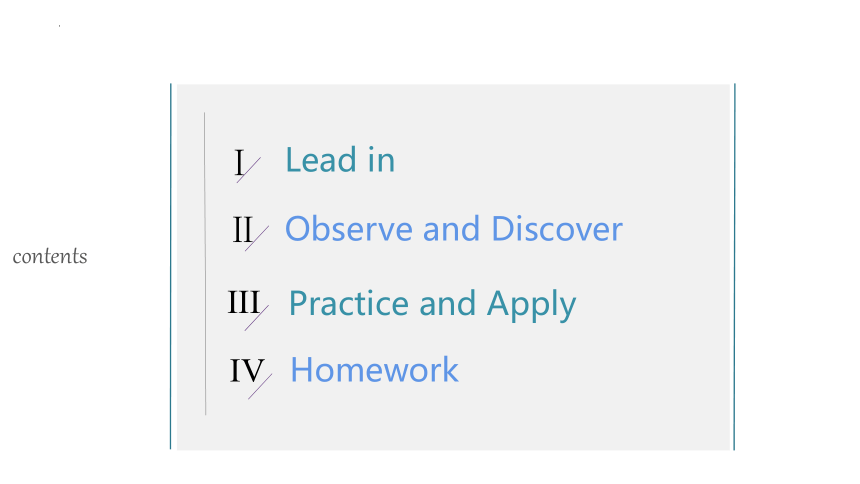Screen dimensions: 860x484
Task: Click the purple slash beside numeral I
Action: point(248,170)
